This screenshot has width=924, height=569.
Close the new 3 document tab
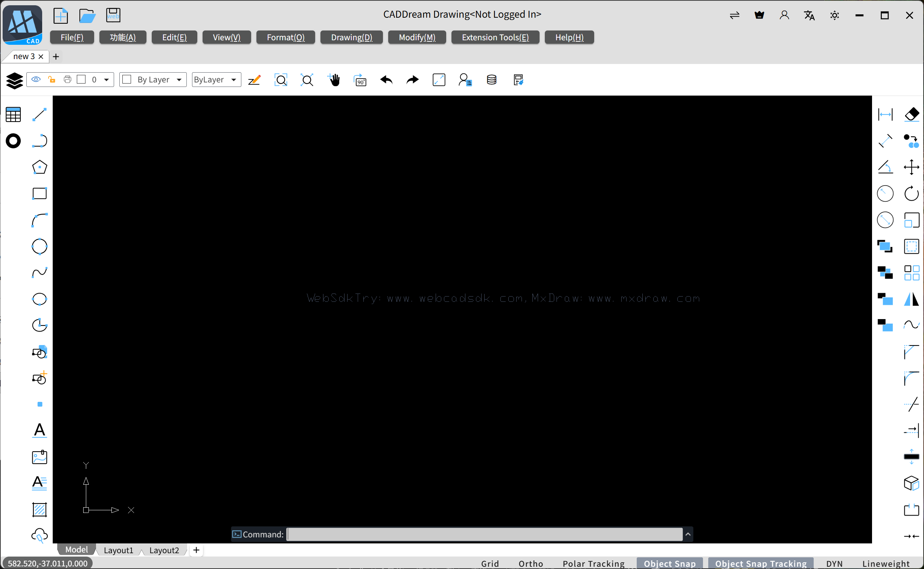(x=41, y=56)
